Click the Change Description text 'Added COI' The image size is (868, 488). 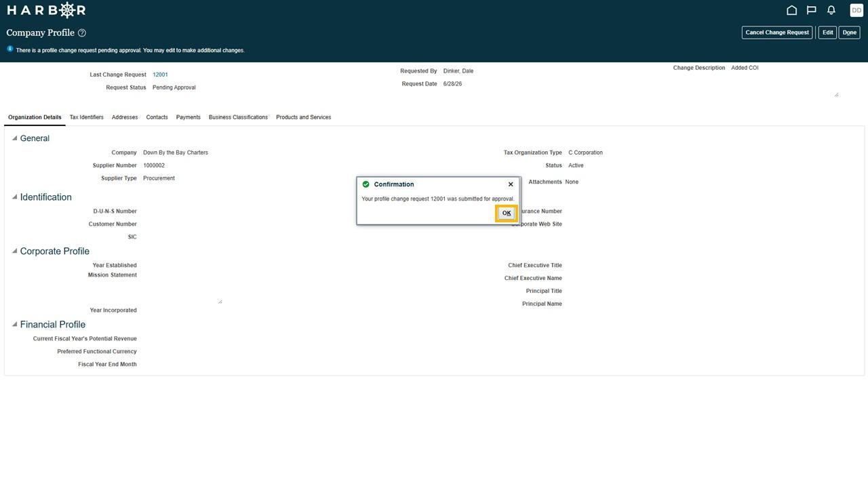point(745,68)
